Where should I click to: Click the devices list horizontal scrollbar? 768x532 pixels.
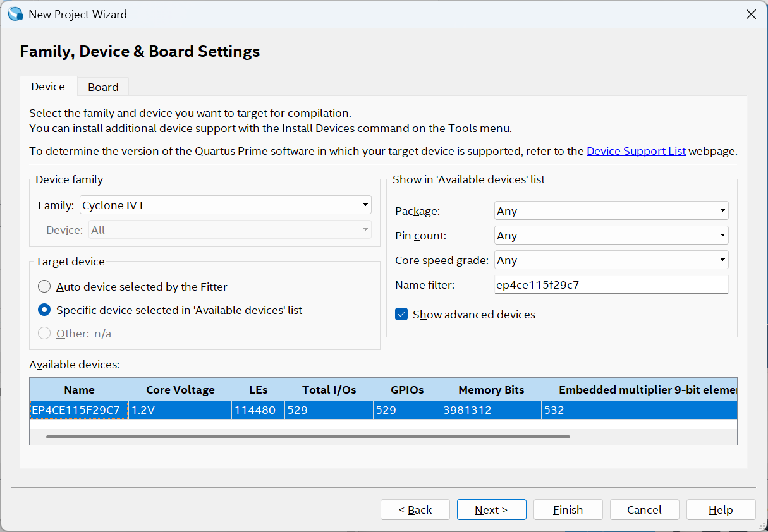coord(308,437)
